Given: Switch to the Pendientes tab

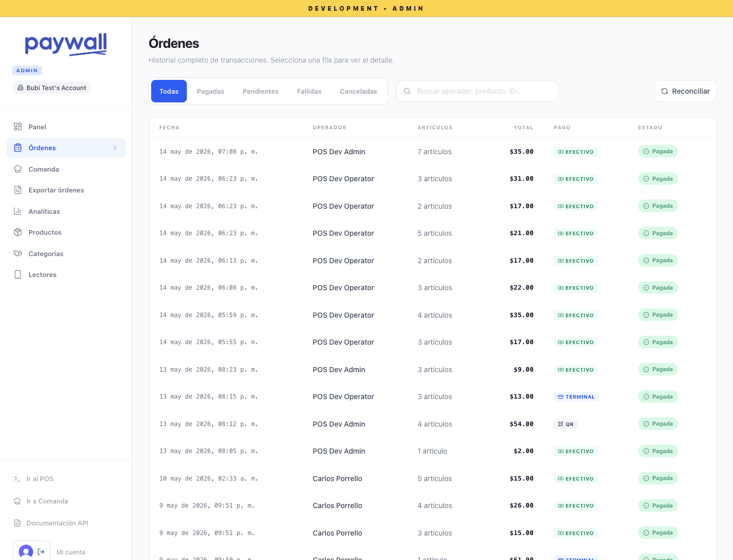Looking at the screenshot, I should tap(261, 91).
